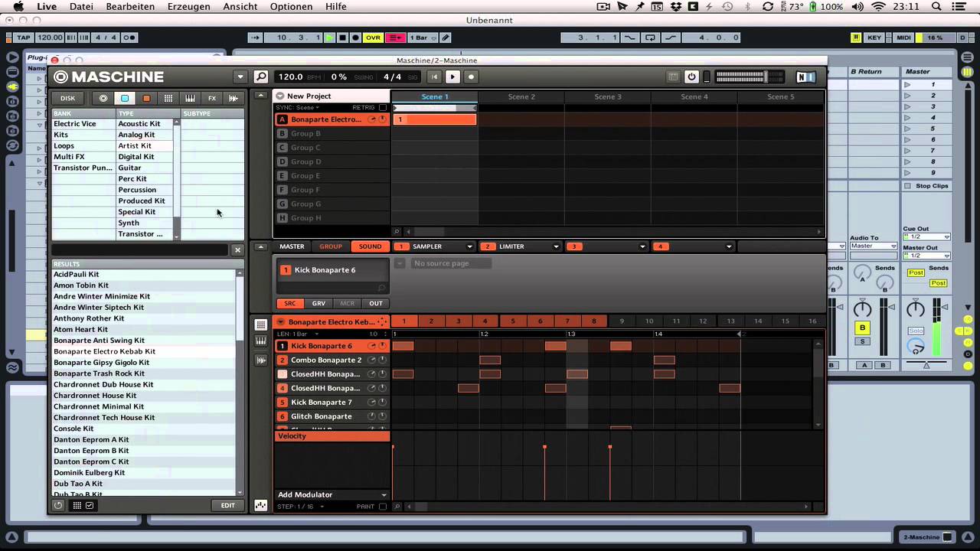Switch to the keyboard piano roll view
This screenshot has width=980, height=551.
click(261, 341)
